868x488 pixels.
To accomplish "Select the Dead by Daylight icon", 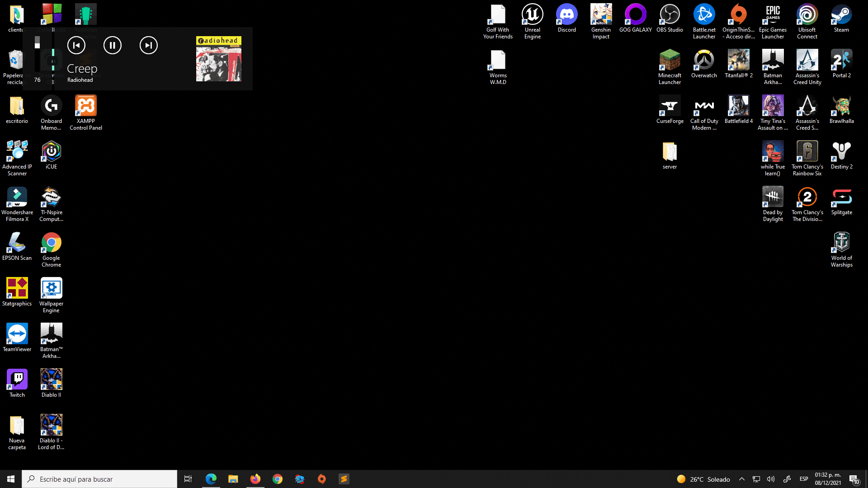I will (x=773, y=204).
